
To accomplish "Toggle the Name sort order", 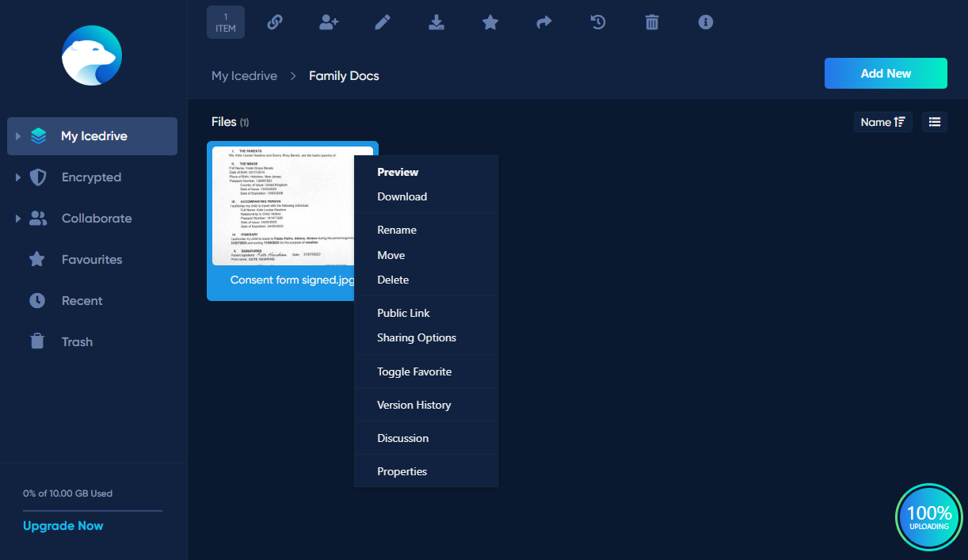I will click(x=882, y=121).
